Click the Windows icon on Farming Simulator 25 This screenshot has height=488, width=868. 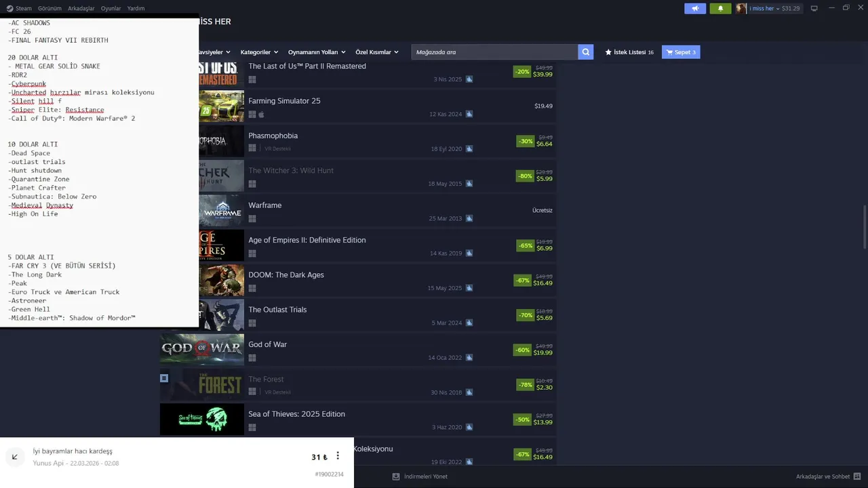coord(252,115)
